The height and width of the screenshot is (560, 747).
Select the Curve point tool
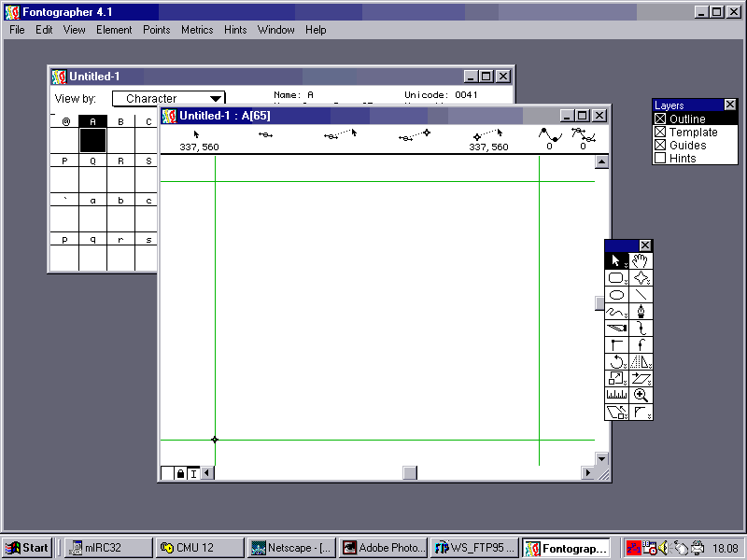point(641,329)
